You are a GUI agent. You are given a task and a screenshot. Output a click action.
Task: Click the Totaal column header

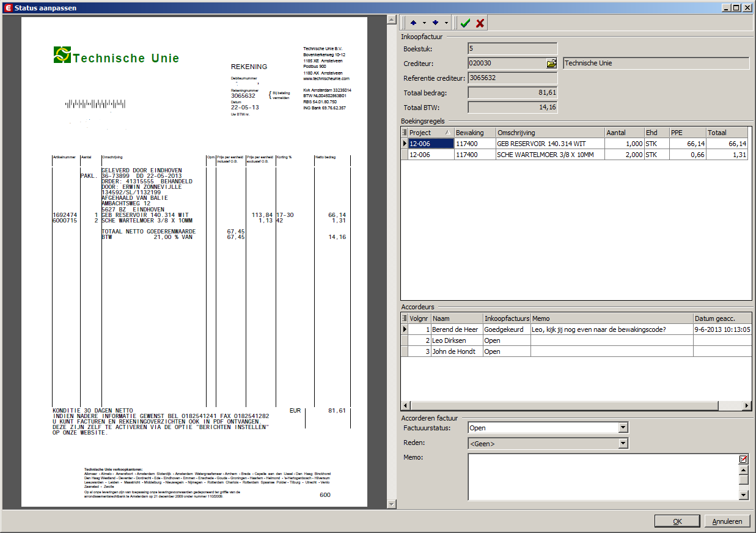point(727,133)
